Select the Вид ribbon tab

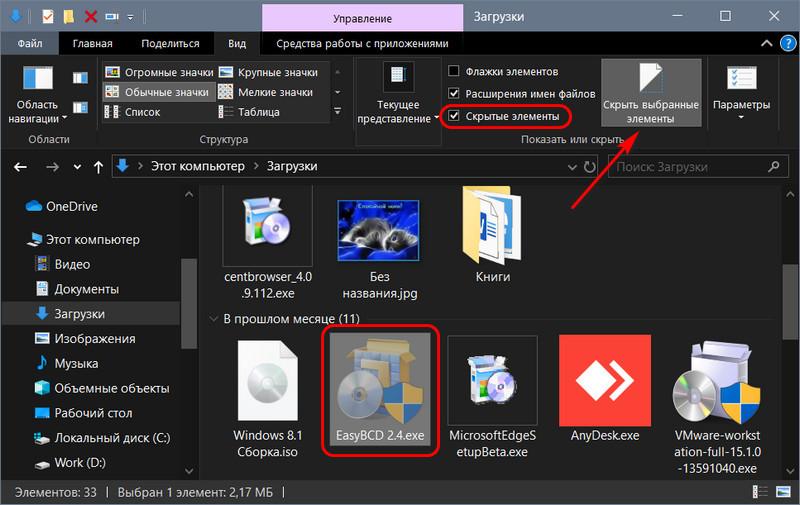pos(237,43)
